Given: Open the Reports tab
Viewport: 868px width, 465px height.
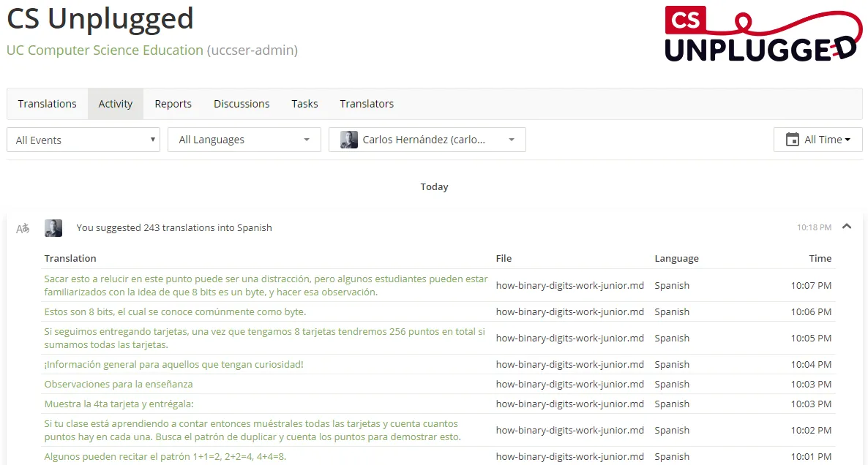Looking at the screenshot, I should coord(173,104).
